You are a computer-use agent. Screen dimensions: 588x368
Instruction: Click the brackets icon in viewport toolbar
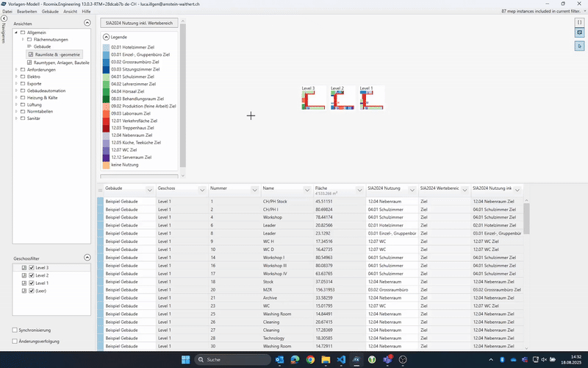click(x=579, y=23)
